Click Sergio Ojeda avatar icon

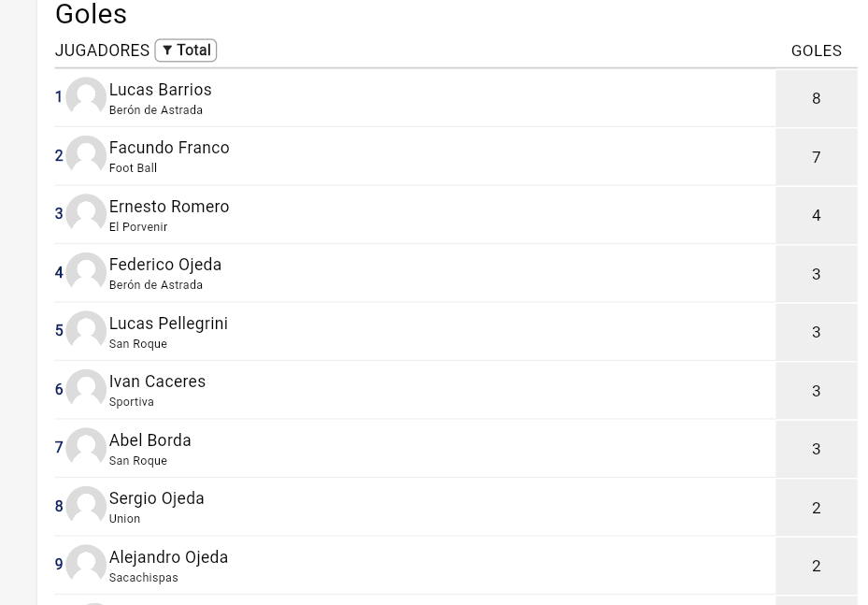(x=86, y=506)
